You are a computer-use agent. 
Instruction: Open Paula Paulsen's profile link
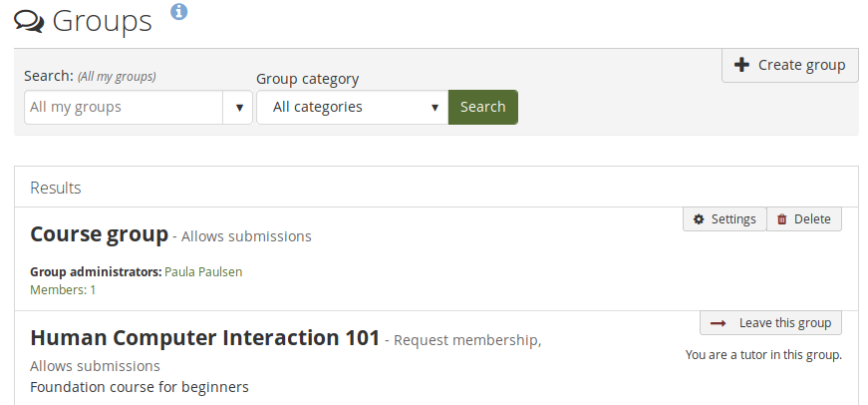click(203, 271)
